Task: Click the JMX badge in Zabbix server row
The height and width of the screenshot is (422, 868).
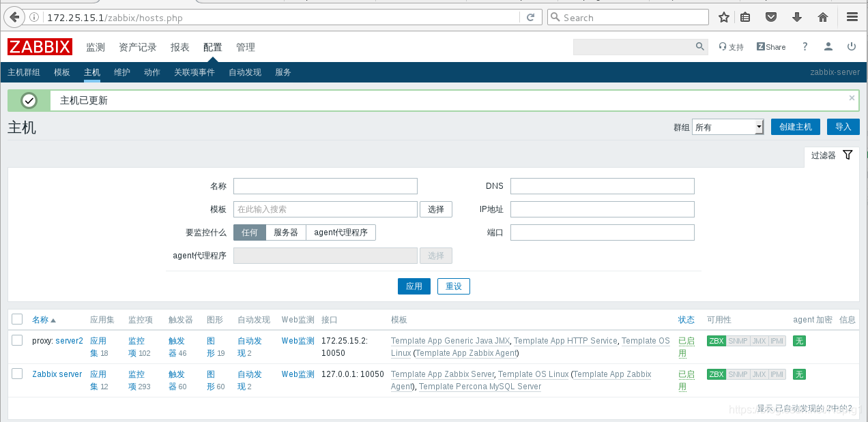Action: [x=759, y=374]
